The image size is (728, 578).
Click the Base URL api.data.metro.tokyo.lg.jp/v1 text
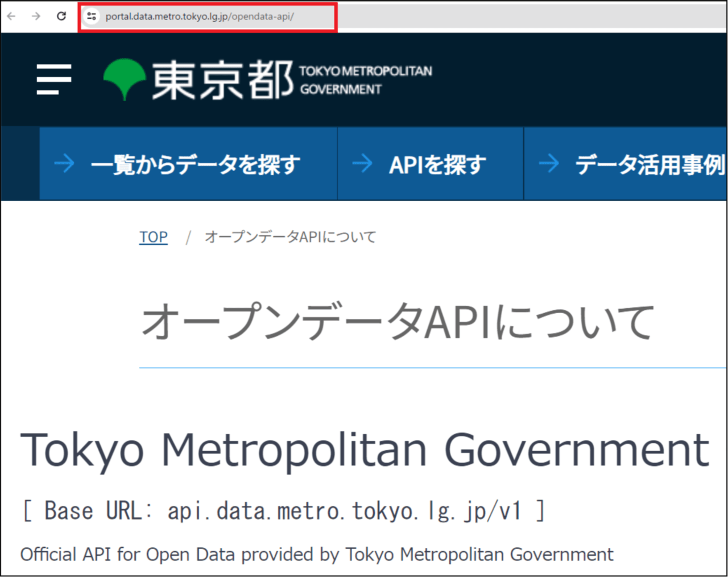283,510
